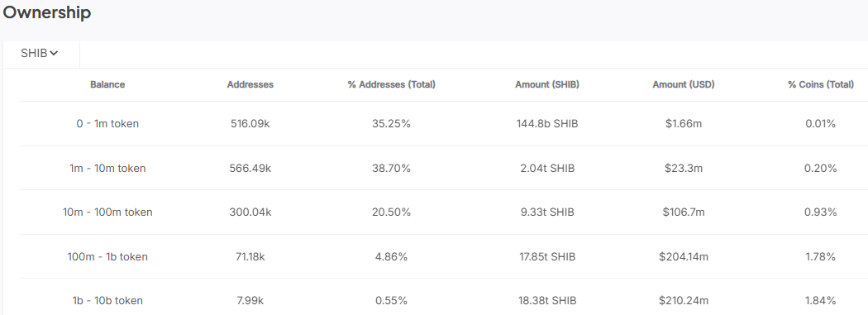Viewport: 868px width, 315px height.
Task: Click the % Coins (Total) header
Action: coord(821,84)
